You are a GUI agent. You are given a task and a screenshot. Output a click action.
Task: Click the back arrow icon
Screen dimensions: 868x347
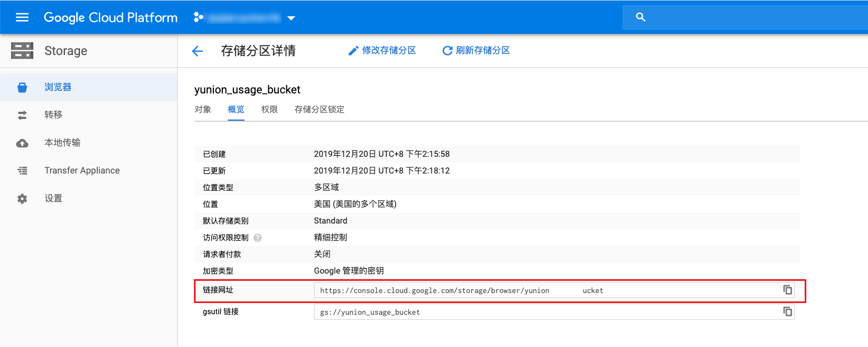coord(197,51)
